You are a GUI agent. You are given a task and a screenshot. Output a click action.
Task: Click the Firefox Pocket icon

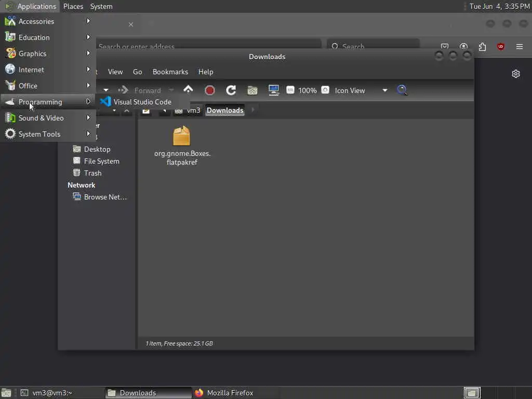(x=445, y=46)
